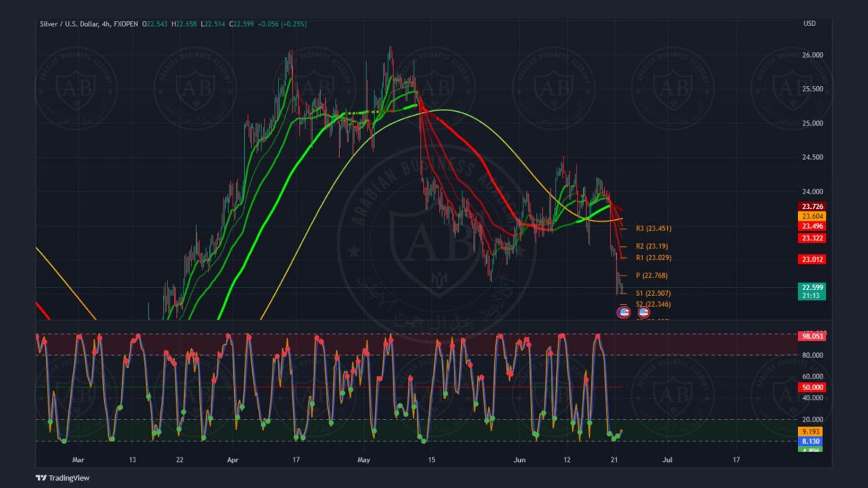Click the R3 (23.451) pivot label
This screenshot has height=488, width=868.
tap(653, 228)
